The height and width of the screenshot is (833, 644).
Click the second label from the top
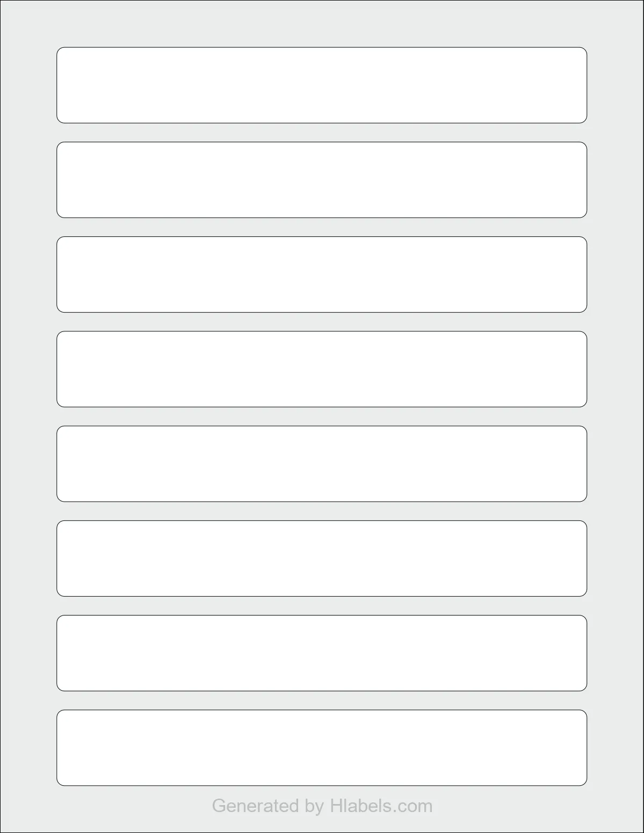point(322,180)
